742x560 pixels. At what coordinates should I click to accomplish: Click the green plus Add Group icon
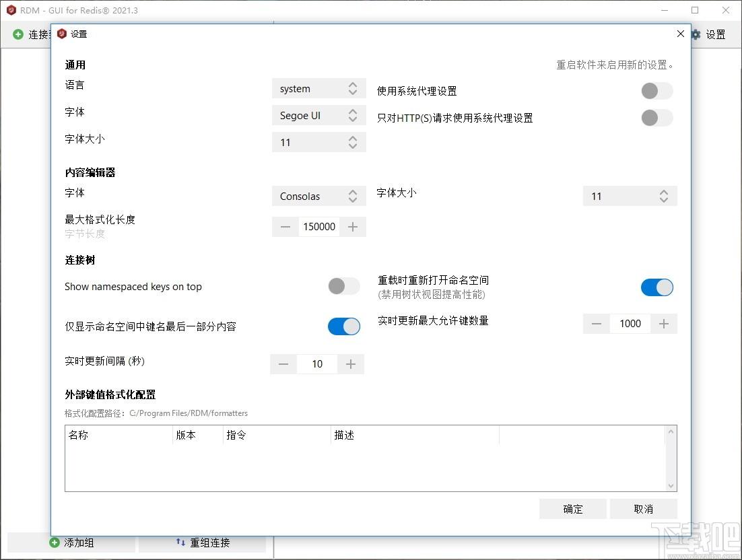[x=55, y=542]
